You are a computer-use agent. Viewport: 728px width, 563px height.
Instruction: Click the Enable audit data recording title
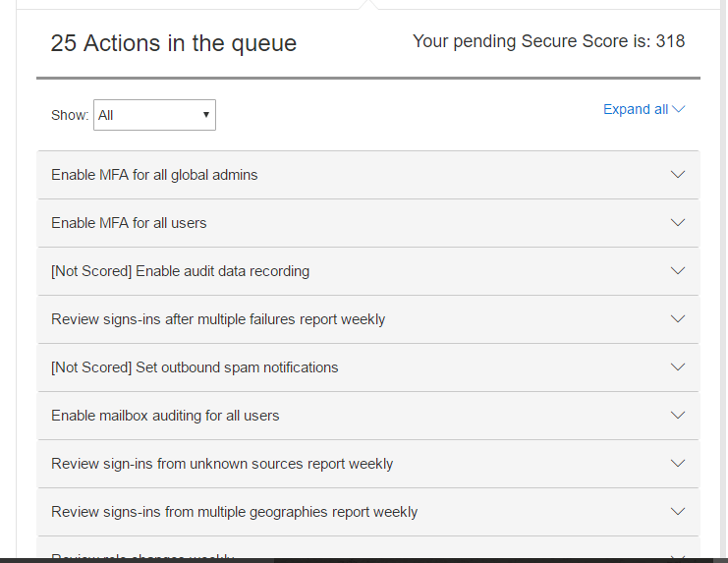180,271
